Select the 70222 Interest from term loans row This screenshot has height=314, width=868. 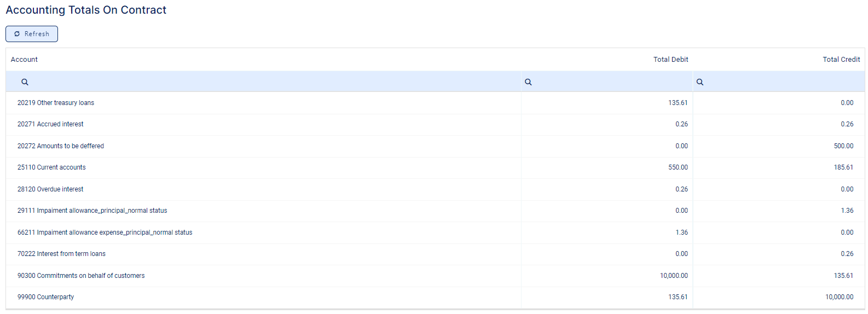tap(61, 254)
